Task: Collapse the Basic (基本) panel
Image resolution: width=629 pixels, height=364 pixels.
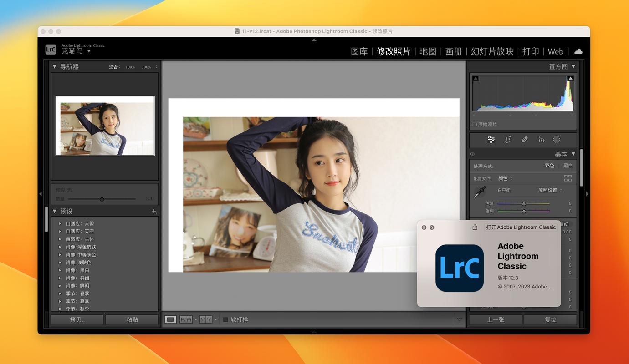Action: 573,154
